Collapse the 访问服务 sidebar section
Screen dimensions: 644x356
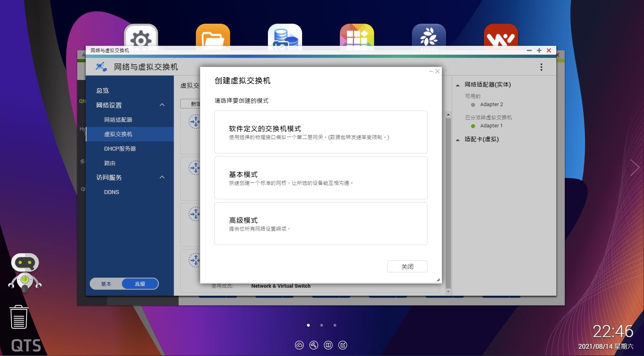point(162,177)
